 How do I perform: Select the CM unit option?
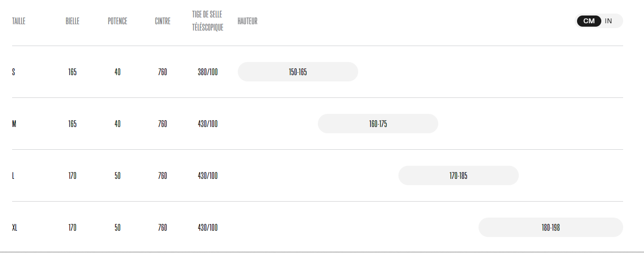point(589,21)
